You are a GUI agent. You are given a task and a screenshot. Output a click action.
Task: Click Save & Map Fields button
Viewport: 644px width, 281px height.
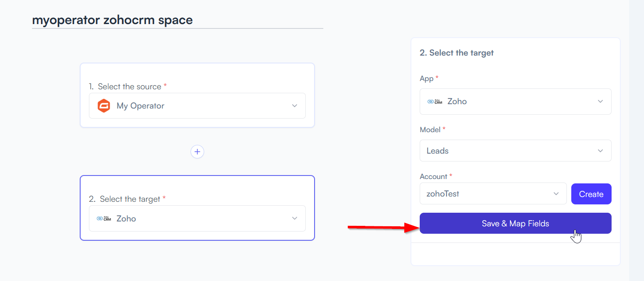tap(515, 223)
